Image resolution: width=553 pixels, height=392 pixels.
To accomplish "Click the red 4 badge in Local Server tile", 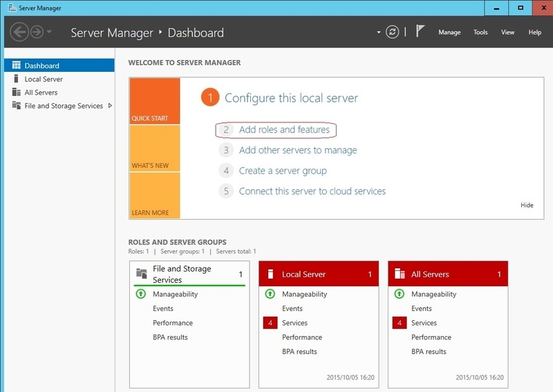I will (270, 322).
